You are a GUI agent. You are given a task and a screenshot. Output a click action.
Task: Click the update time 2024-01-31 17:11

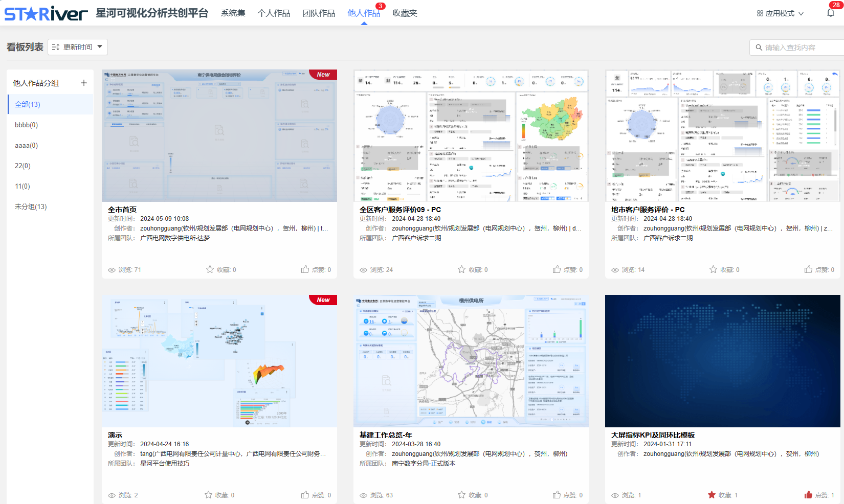click(668, 444)
